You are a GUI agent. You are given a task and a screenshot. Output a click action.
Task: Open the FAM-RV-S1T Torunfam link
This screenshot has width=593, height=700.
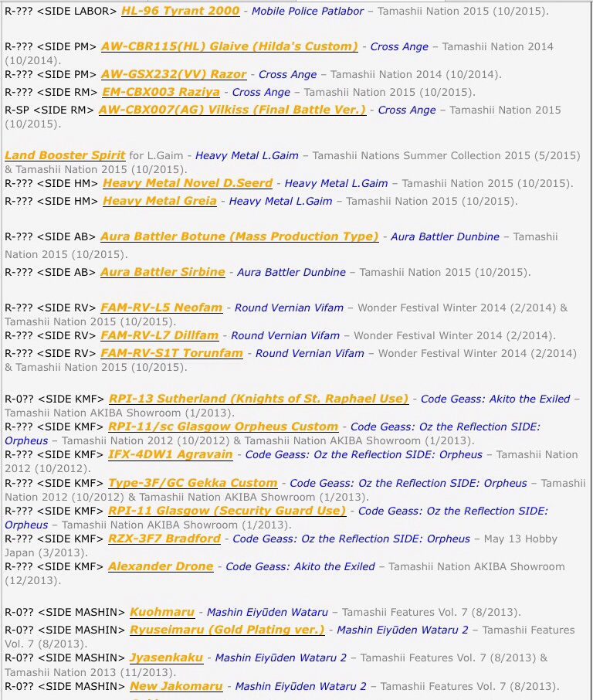point(171,353)
